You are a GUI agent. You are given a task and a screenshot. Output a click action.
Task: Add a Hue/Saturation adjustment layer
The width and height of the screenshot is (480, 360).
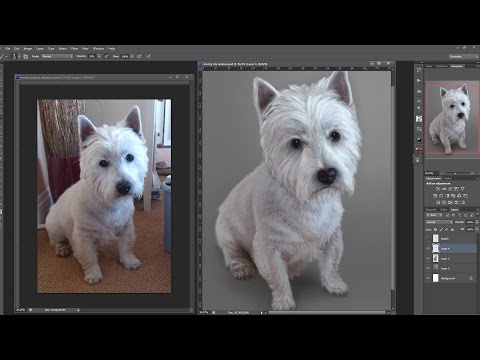(435, 196)
